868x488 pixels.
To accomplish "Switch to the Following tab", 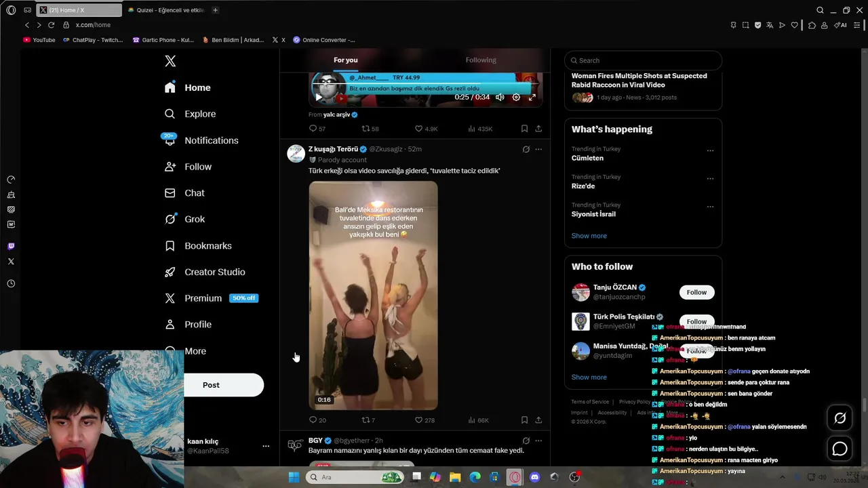I will coord(481,60).
